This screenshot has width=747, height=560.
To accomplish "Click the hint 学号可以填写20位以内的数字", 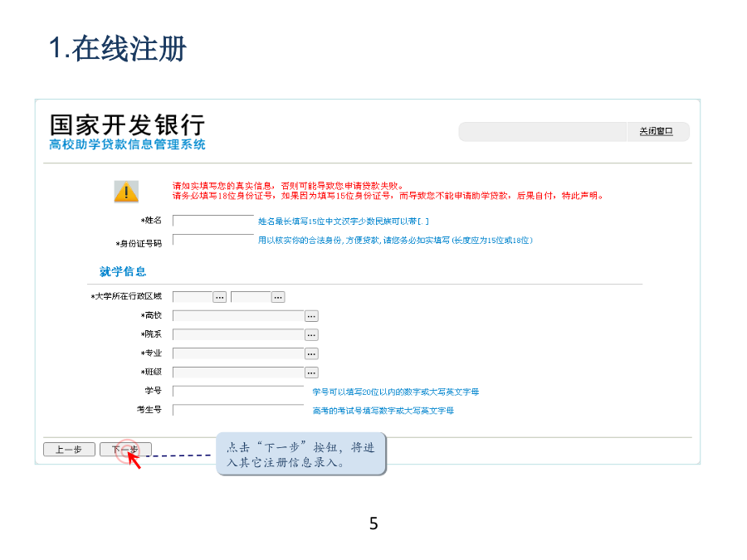I will [395, 392].
